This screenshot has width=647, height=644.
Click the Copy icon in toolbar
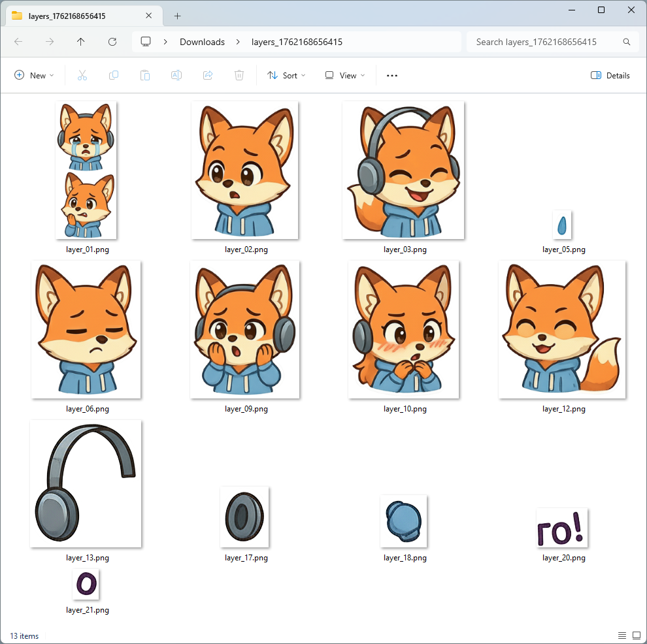(x=114, y=75)
